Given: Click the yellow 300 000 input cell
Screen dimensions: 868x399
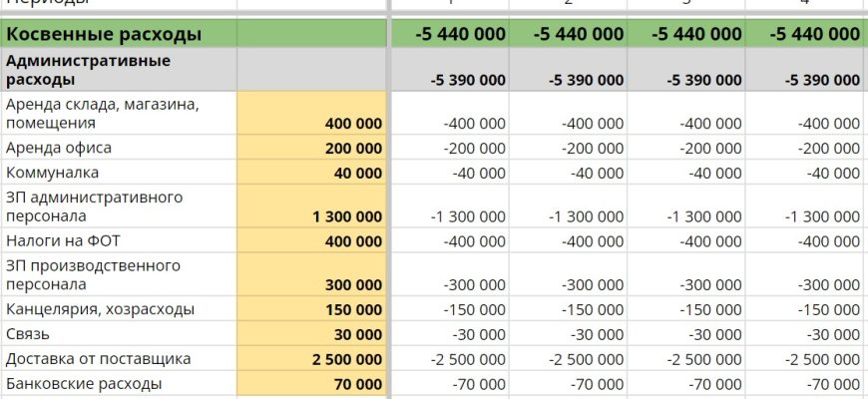Looking at the screenshot, I should point(311,284).
